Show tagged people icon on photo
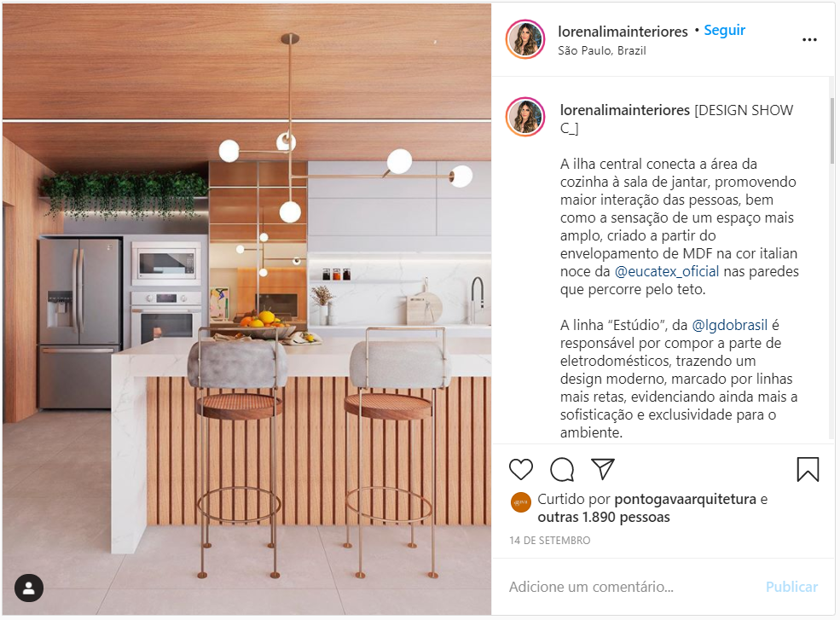 [29, 588]
